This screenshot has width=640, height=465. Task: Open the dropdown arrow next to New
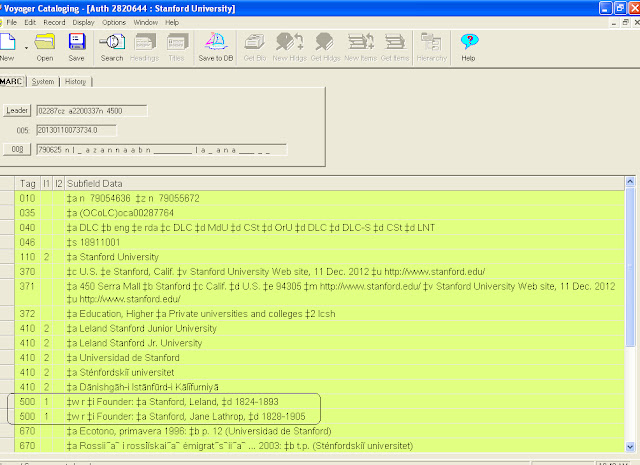pyautogui.click(x=27, y=48)
